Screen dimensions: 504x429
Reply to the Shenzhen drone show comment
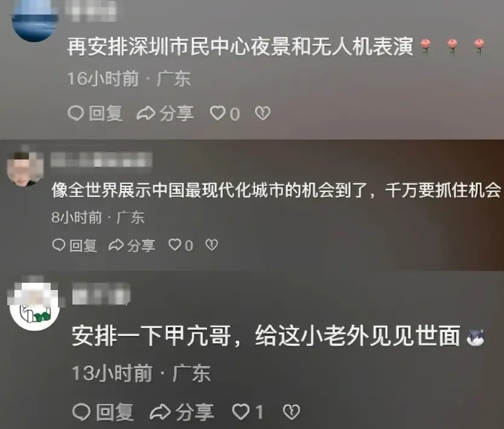(95, 114)
